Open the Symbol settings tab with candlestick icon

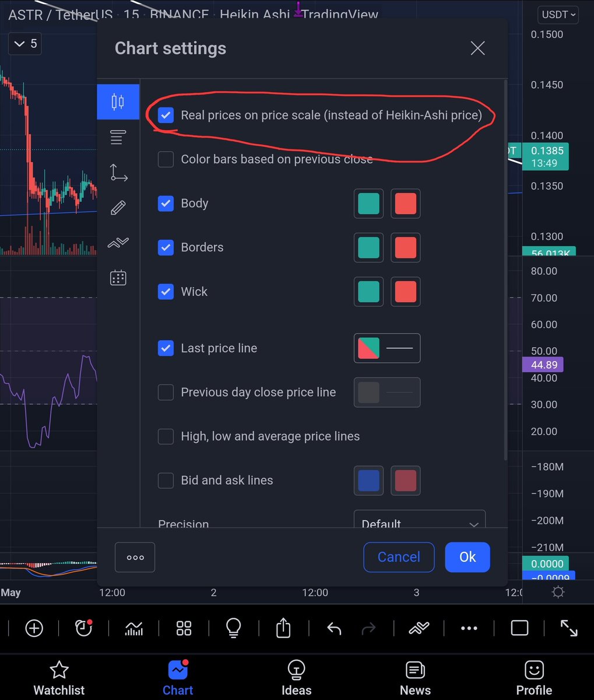tap(118, 102)
